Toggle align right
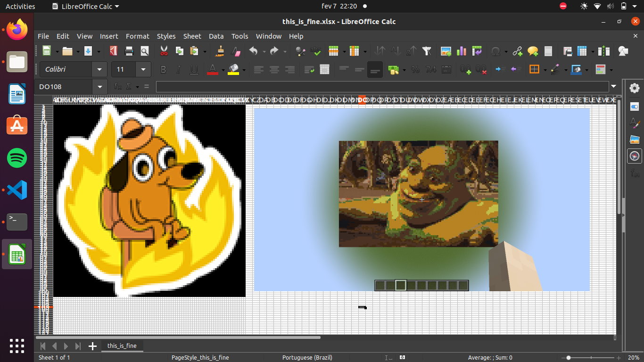The width and height of the screenshot is (644, 362). 289,69
